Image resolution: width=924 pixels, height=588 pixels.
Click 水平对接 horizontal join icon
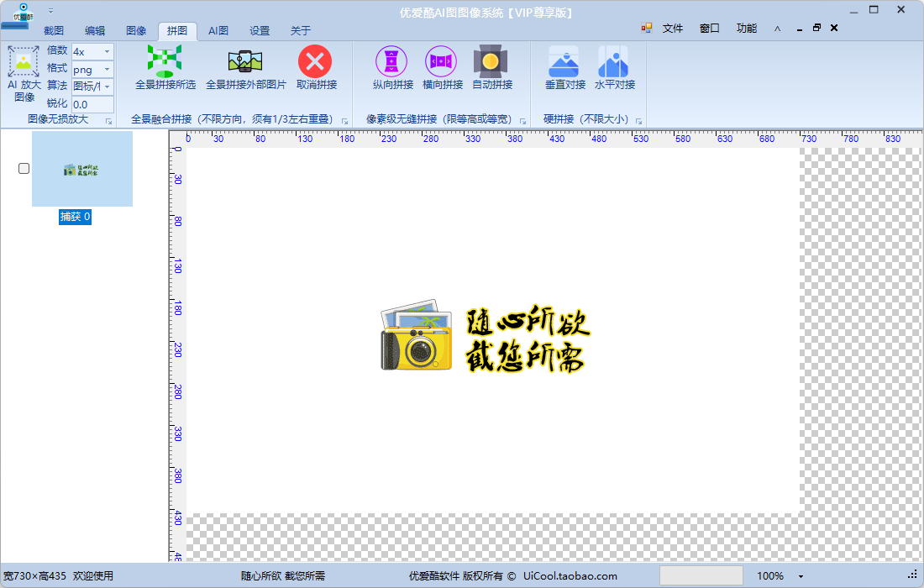tap(613, 61)
